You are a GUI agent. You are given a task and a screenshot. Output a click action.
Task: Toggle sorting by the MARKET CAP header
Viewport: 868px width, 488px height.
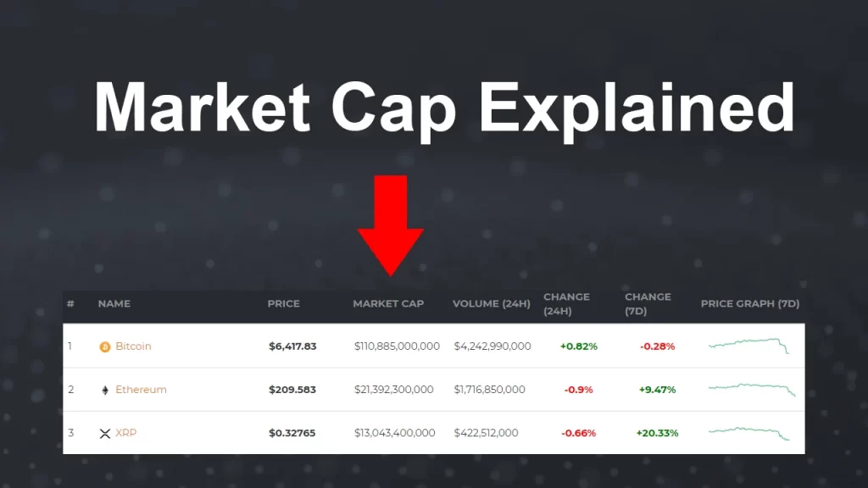pos(389,303)
